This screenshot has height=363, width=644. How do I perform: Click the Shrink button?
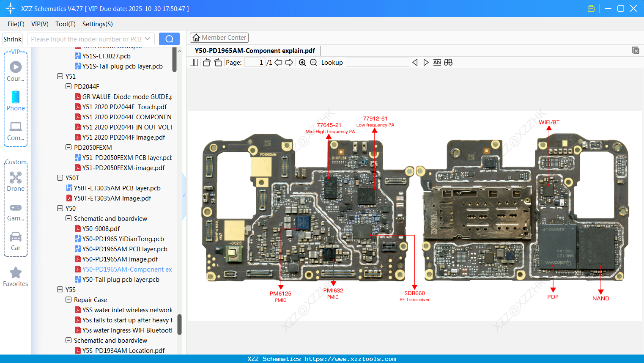coord(12,38)
